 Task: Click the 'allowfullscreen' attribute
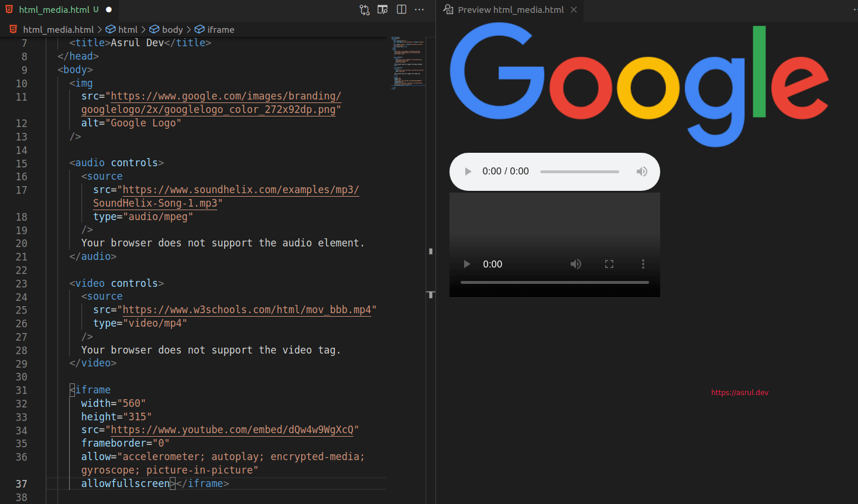pyautogui.click(x=125, y=484)
